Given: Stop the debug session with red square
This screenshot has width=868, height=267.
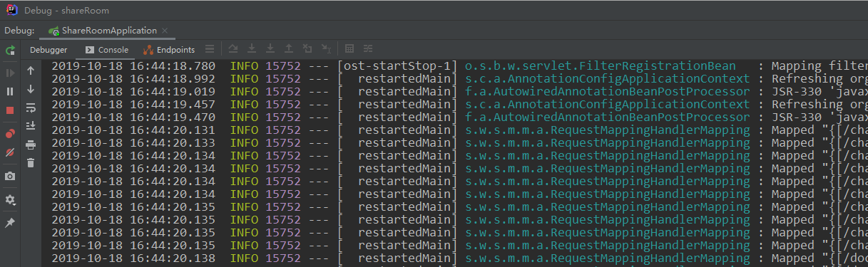Looking at the screenshot, I should pyautogui.click(x=10, y=110).
